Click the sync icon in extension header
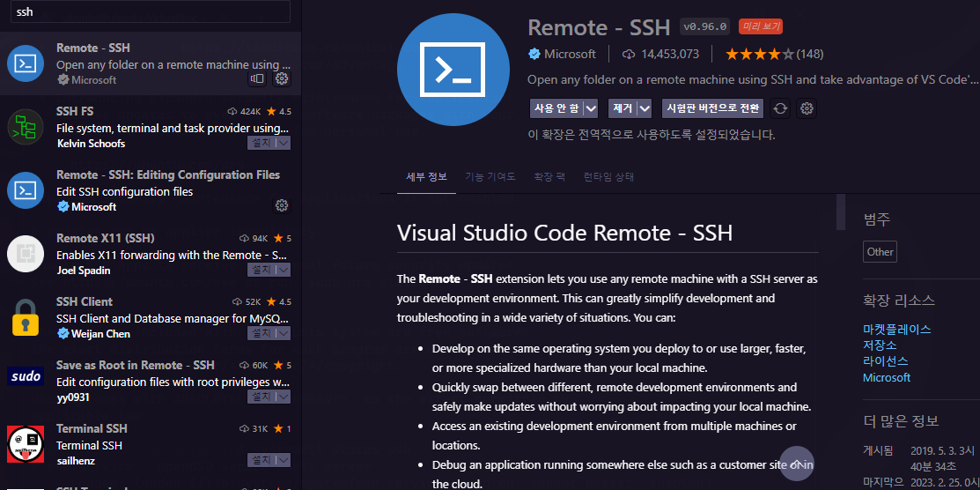Image resolution: width=980 pixels, height=490 pixels. click(780, 108)
